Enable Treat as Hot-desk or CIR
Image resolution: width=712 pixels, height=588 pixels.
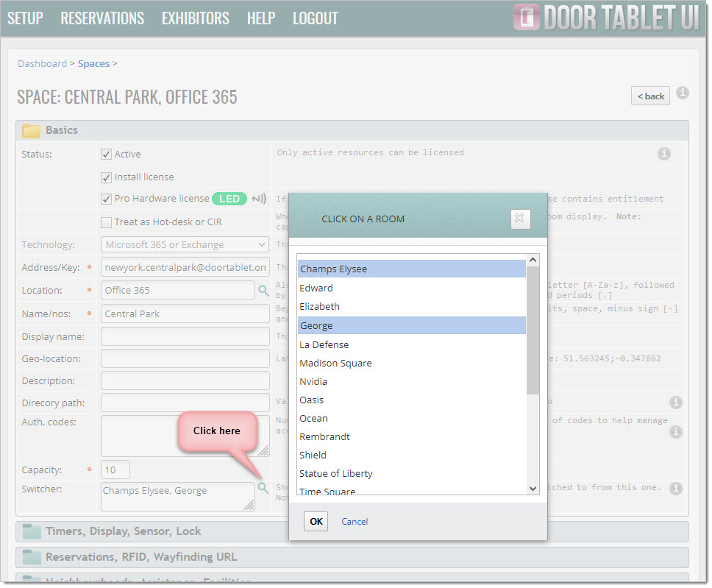[107, 222]
